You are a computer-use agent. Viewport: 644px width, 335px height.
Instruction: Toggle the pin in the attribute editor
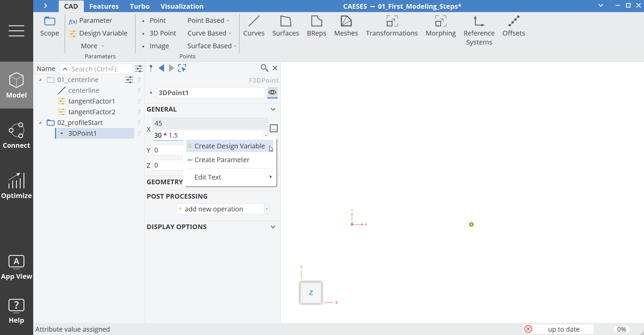coord(151,68)
